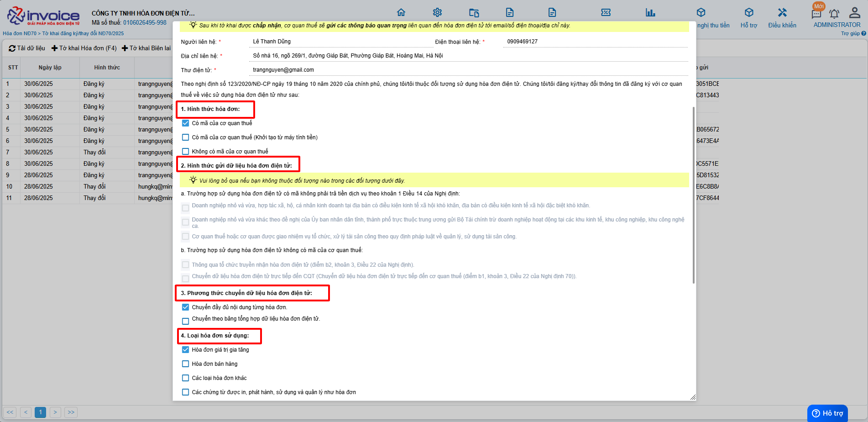Viewport: 868px width, 422px height.
Task: Open the Trợ giúp help link
Action: [x=850, y=33]
